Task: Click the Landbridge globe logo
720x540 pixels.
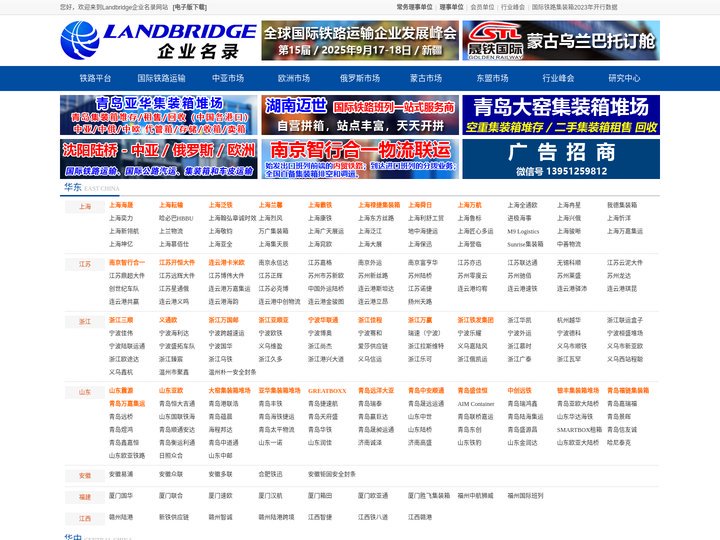Action: [79, 40]
